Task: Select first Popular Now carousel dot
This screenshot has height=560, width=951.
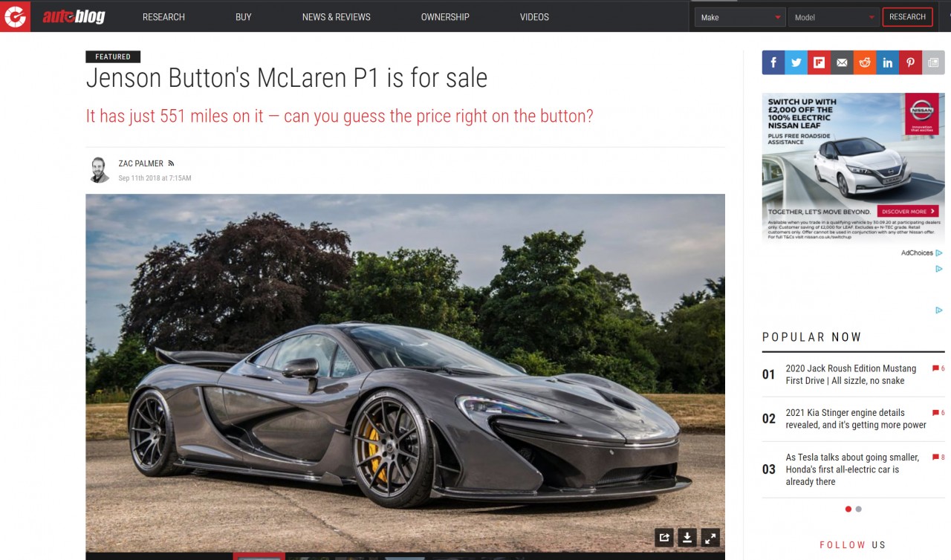Action: coord(848,509)
